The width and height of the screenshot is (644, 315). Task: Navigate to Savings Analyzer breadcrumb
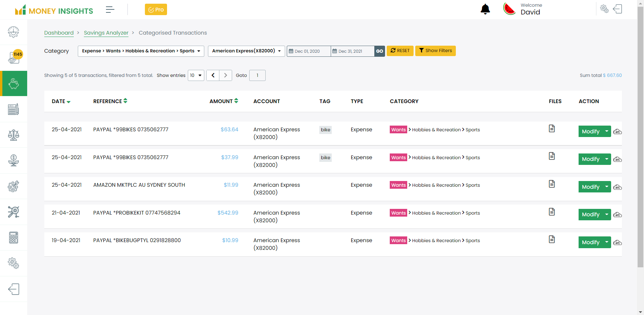[x=106, y=33]
